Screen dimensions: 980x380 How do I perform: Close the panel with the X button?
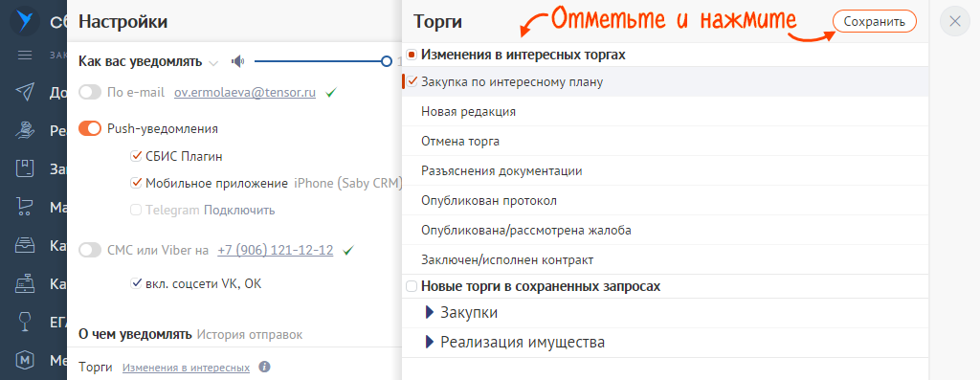click(x=955, y=21)
